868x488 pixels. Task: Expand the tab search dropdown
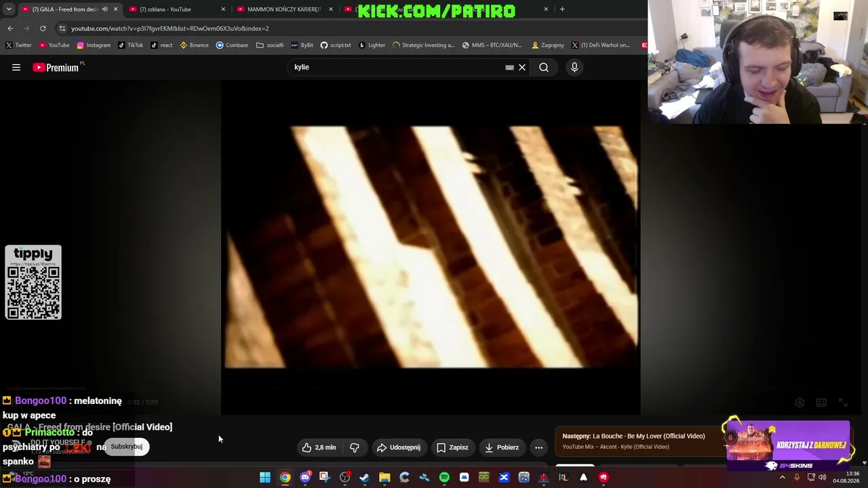(x=9, y=9)
